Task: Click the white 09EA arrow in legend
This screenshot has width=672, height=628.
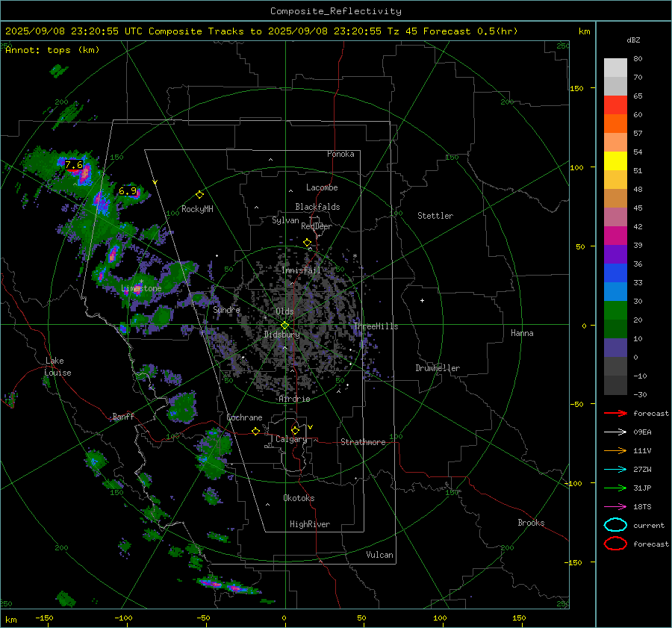Action: pyautogui.click(x=615, y=432)
